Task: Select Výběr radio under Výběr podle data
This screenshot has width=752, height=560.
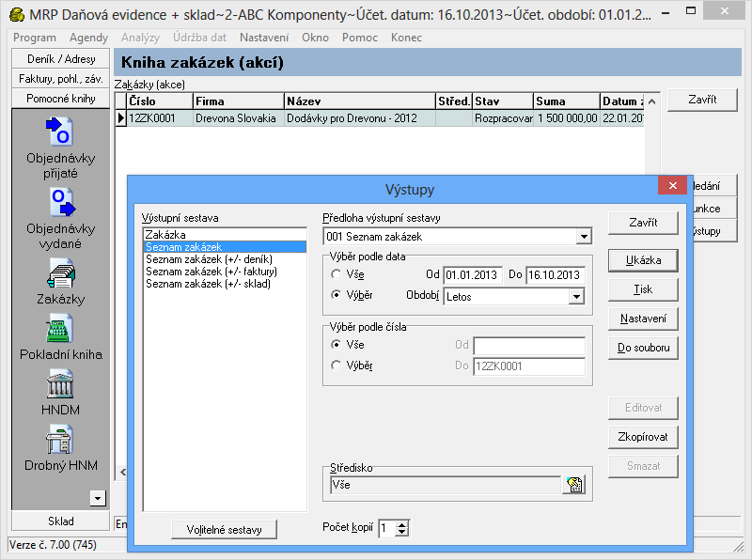Action: click(337, 296)
